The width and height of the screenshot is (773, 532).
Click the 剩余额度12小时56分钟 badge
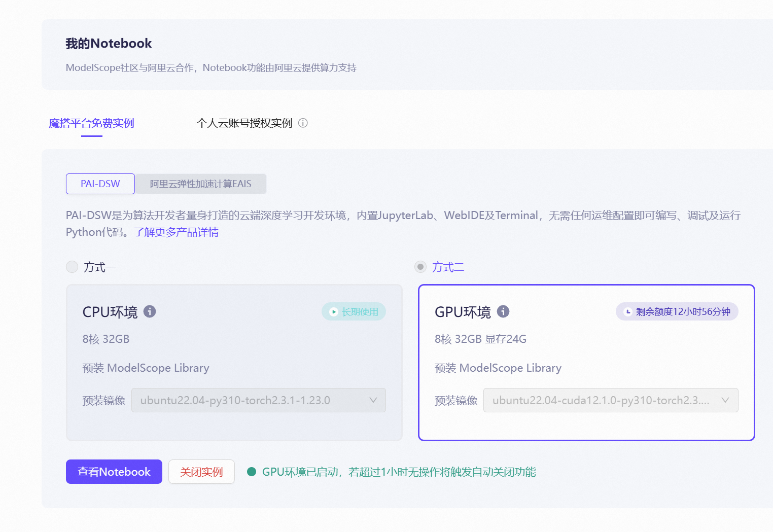point(677,311)
